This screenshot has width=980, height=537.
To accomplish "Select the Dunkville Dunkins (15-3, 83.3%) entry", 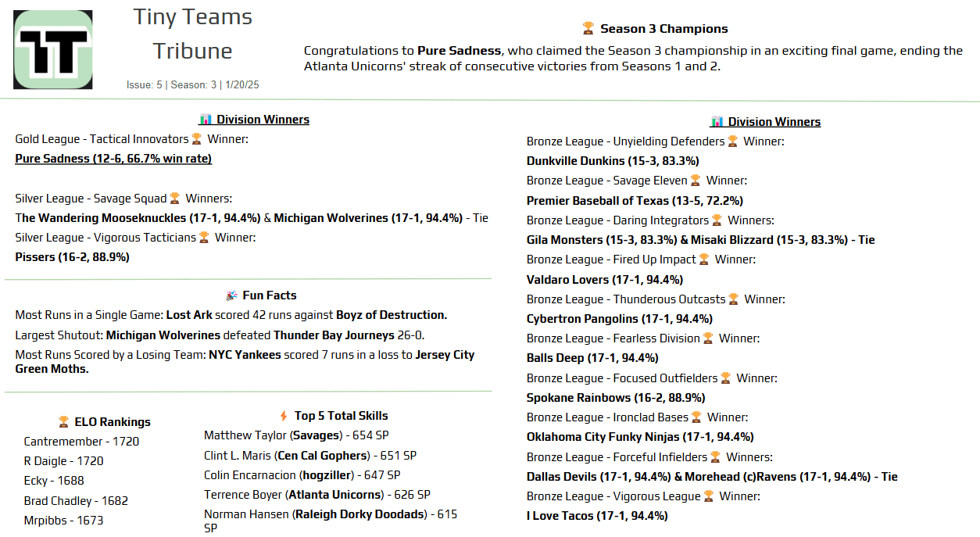I will pyautogui.click(x=613, y=161).
